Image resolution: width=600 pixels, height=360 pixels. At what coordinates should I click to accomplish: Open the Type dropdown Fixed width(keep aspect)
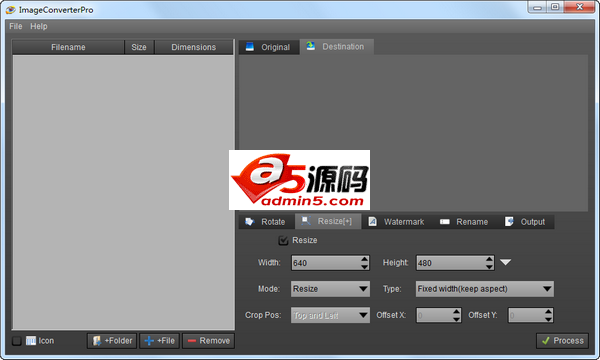pyautogui.click(x=484, y=289)
